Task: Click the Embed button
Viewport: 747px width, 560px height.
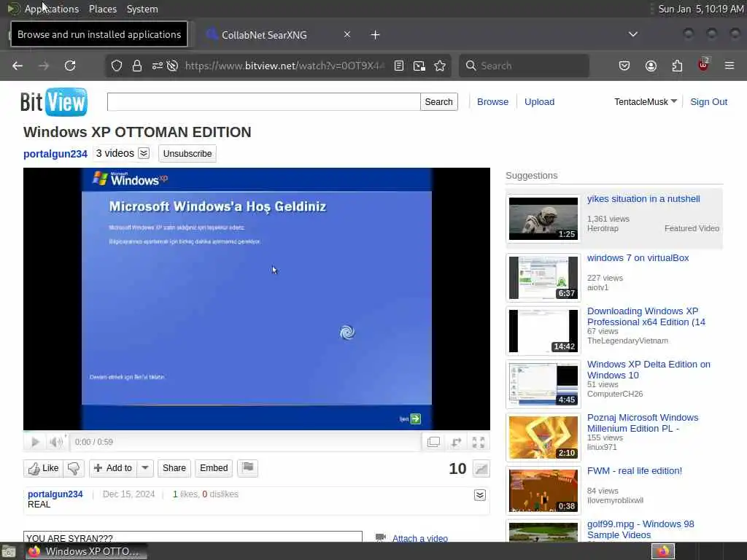Action: [x=214, y=468]
